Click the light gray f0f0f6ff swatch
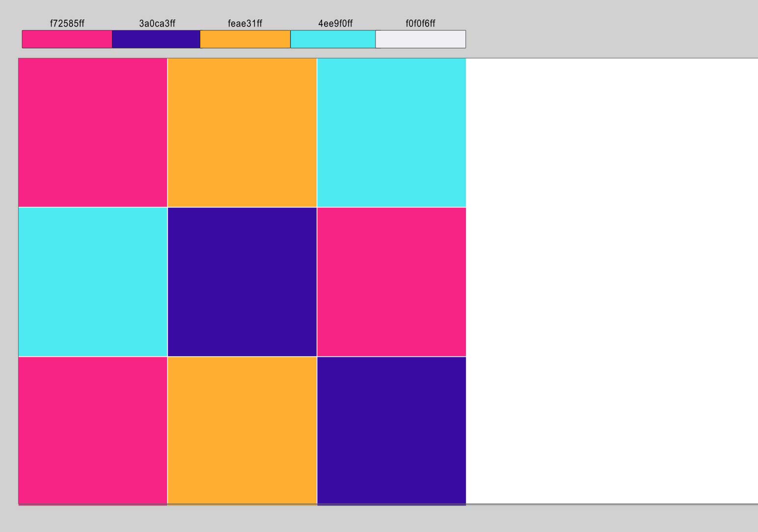Viewport: 758px width, 532px height. coord(421,39)
